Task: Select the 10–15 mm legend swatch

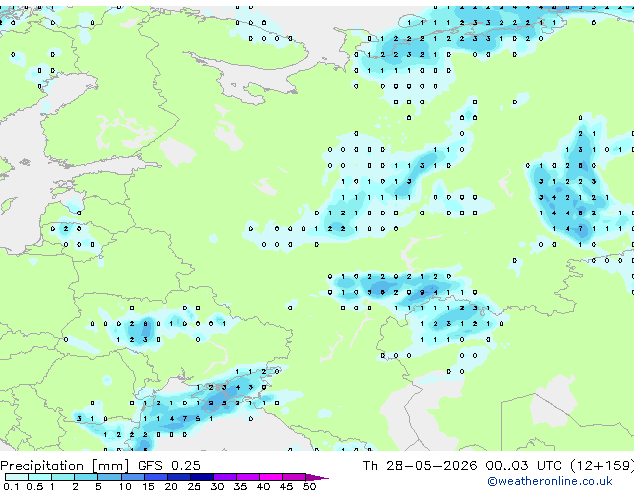Action: (x=132, y=477)
